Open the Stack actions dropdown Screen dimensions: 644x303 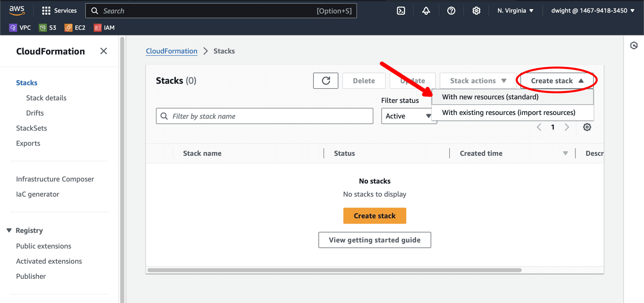pyautogui.click(x=478, y=81)
